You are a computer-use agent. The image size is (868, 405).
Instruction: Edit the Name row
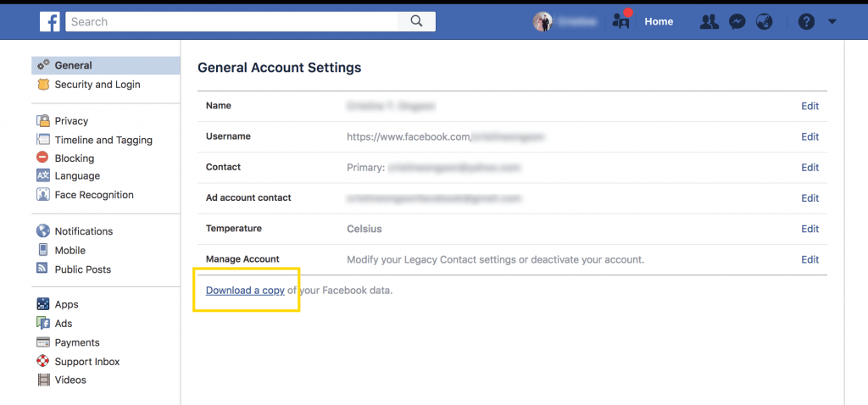pos(810,107)
